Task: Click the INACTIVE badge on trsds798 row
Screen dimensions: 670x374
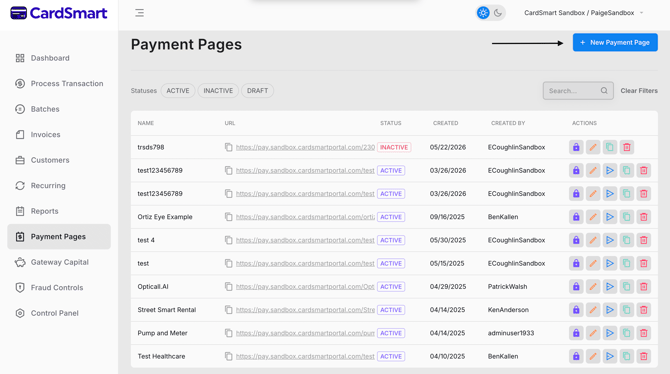Action: click(x=394, y=147)
